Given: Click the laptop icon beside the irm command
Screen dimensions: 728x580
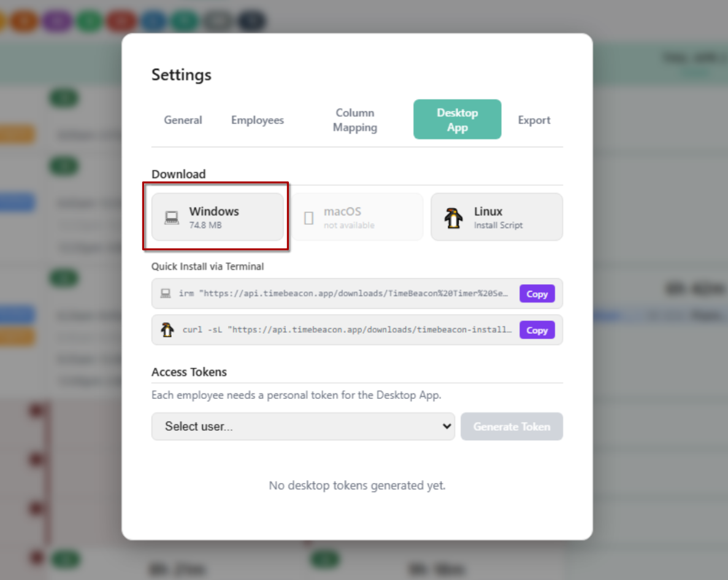Looking at the screenshot, I should click(x=164, y=293).
